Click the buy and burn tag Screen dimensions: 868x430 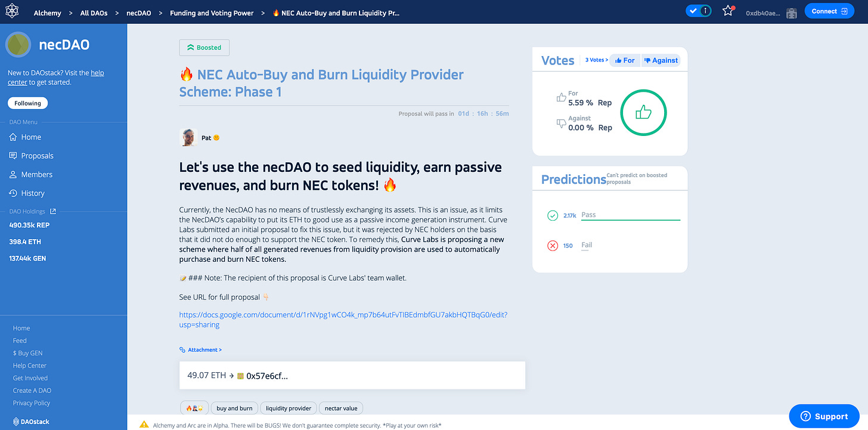pos(234,408)
